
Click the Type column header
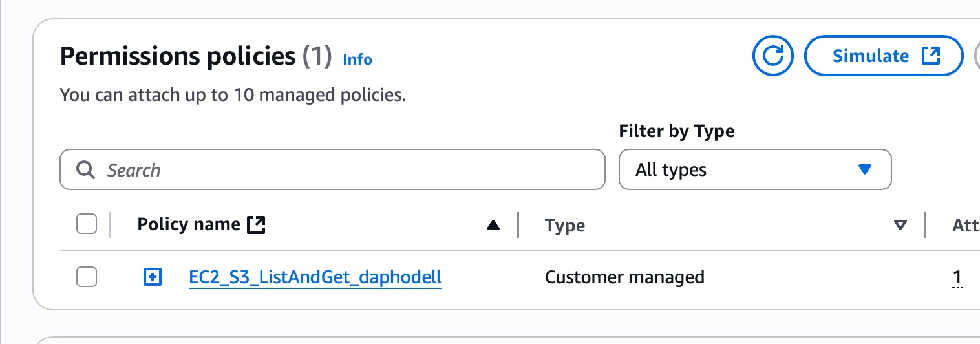pos(565,225)
